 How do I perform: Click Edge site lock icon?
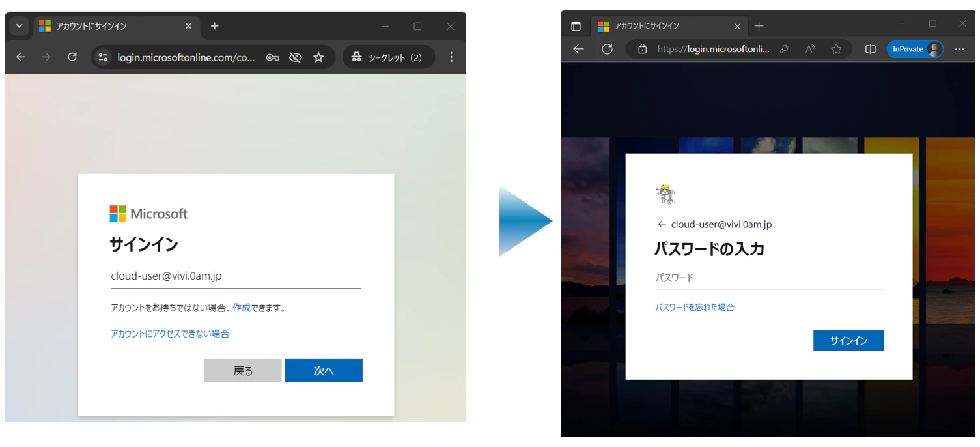(643, 49)
